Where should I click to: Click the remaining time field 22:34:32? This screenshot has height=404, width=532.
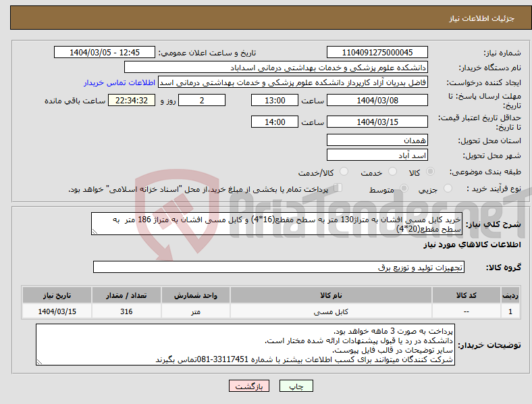pyautogui.click(x=132, y=101)
